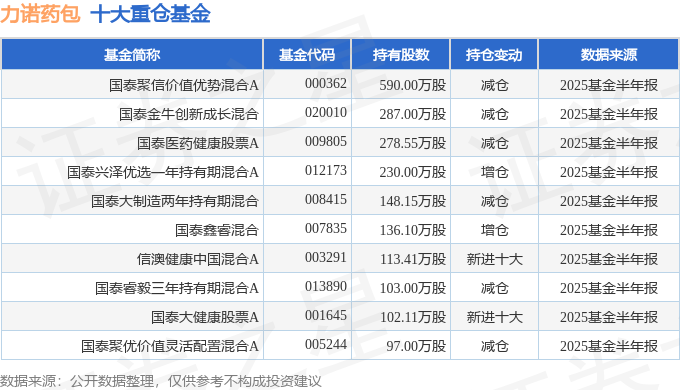Open 国泰医药健康股票A row
The height and width of the screenshot is (390, 680).
tap(198, 143)
